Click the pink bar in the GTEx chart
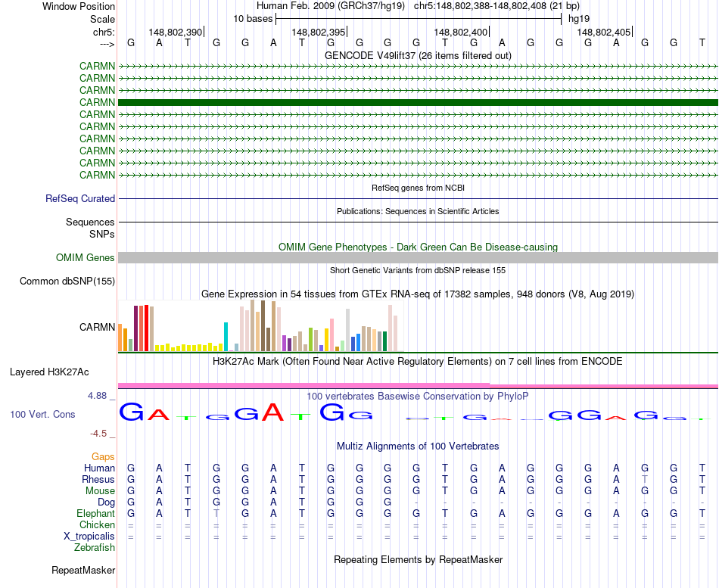Viewport: 719px width, 588px height. pos(331,335)
